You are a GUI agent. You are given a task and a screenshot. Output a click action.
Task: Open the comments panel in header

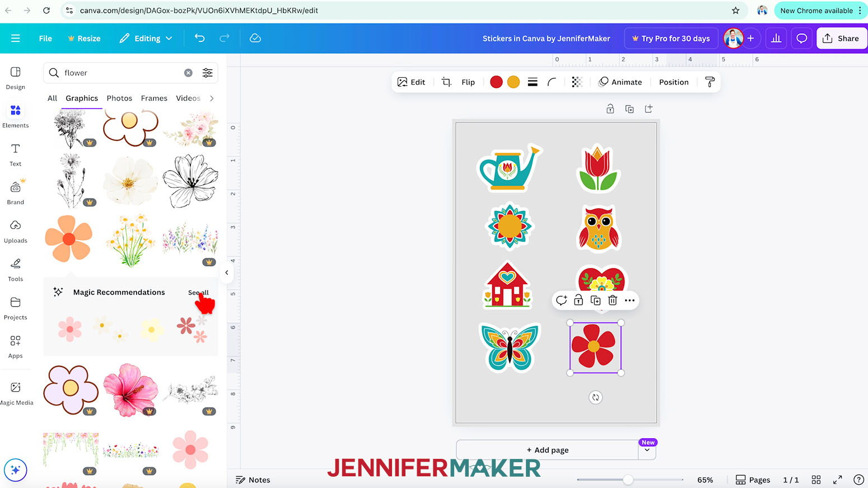coord(802,38)
